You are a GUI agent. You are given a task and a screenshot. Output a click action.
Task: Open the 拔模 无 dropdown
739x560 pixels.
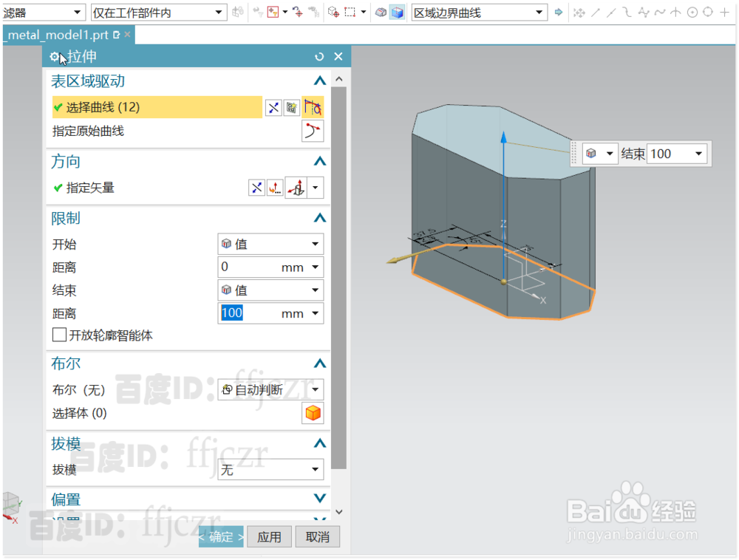pyautogui.click(x=270, y=470)
